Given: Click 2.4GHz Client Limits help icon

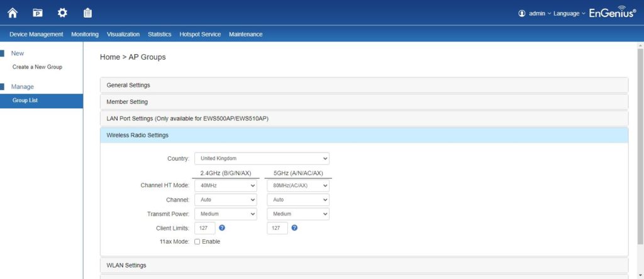Looking at the screenshot, I should [222, 228].
